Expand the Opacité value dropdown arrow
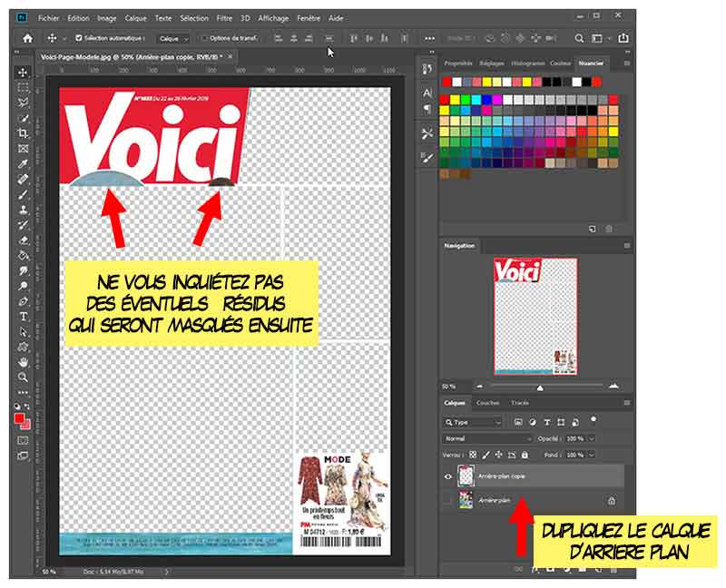Viewport: 726px width, 588px height. (591, 438)
